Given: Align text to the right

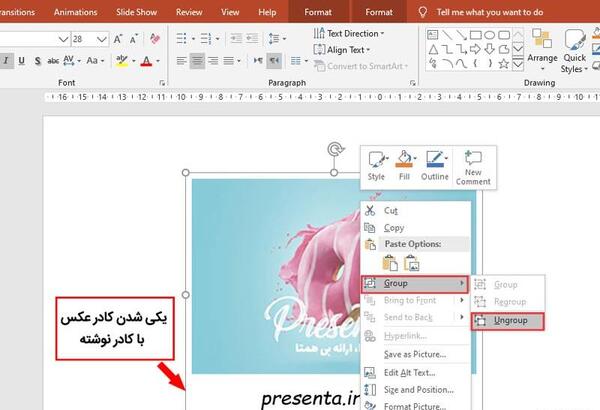Looking at the screenshot, I should point(213,60).
